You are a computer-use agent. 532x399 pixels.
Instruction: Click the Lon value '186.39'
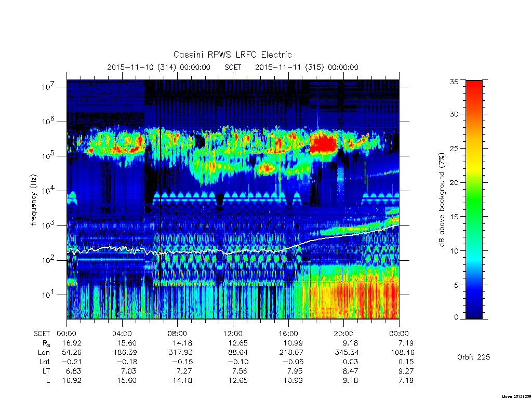[x=125, y=353]
